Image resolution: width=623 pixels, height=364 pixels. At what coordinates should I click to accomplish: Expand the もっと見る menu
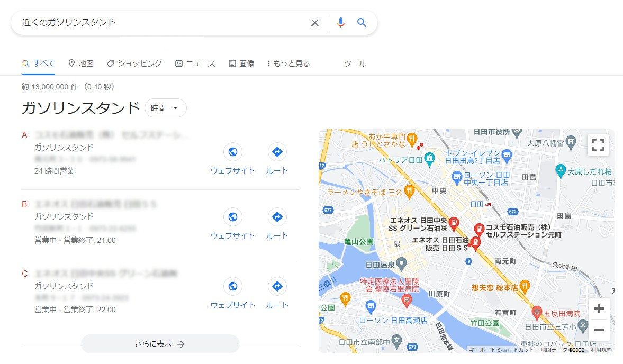(289, 63)
